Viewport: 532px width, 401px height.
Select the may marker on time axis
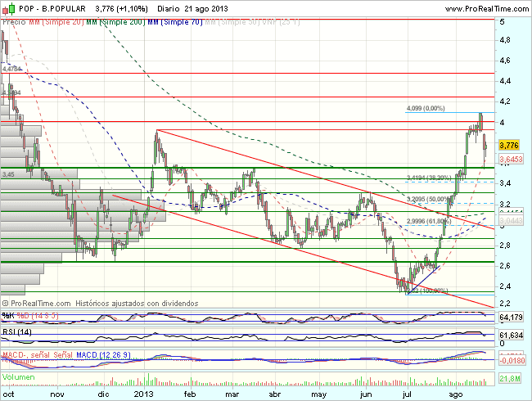(x=319, y=394)
